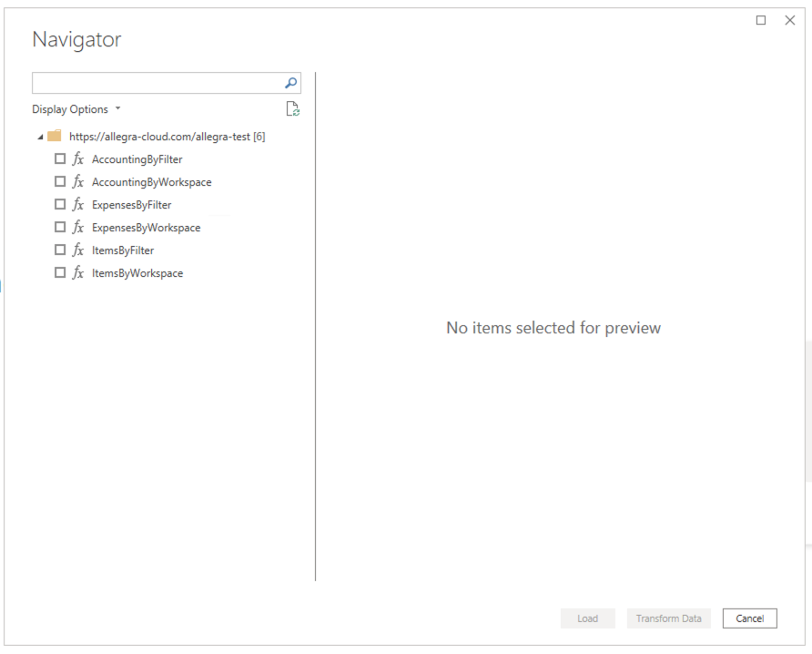Click the fx icon beside ExpensesByFilter

pyautogui.click(x=76, y=204)
